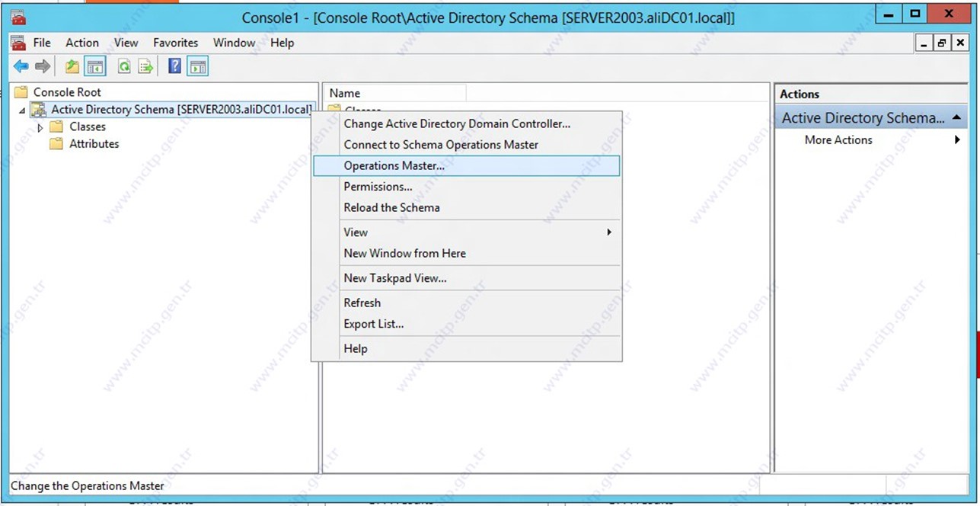980x506 pixels.
Task: Click the gray Forward arrow in the toolbar
Action: [43, 67]
